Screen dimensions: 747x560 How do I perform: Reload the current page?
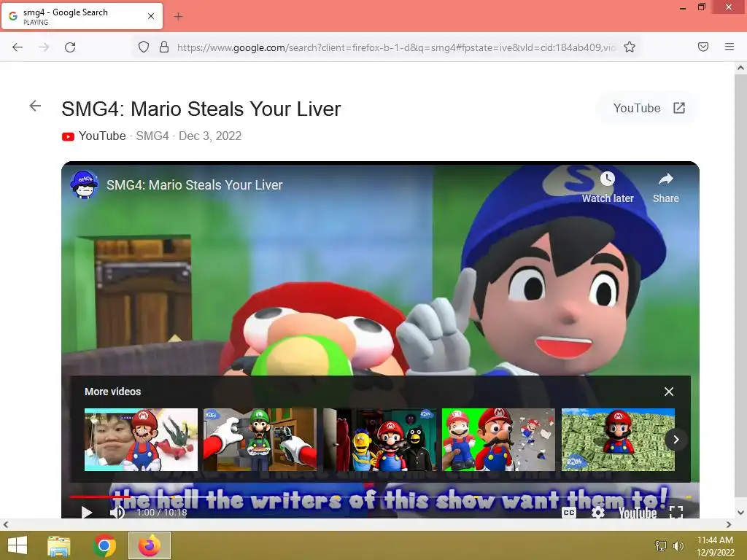coord(70,47)
